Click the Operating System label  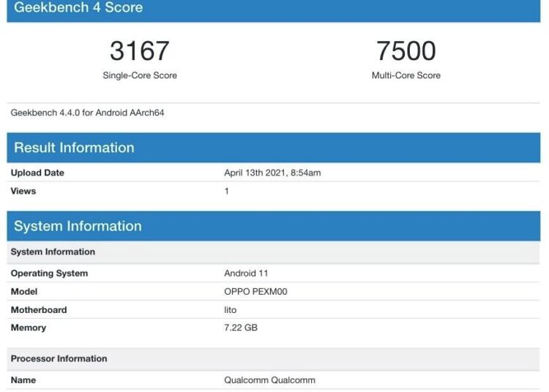pyautogui.click(x=49, y=274)
